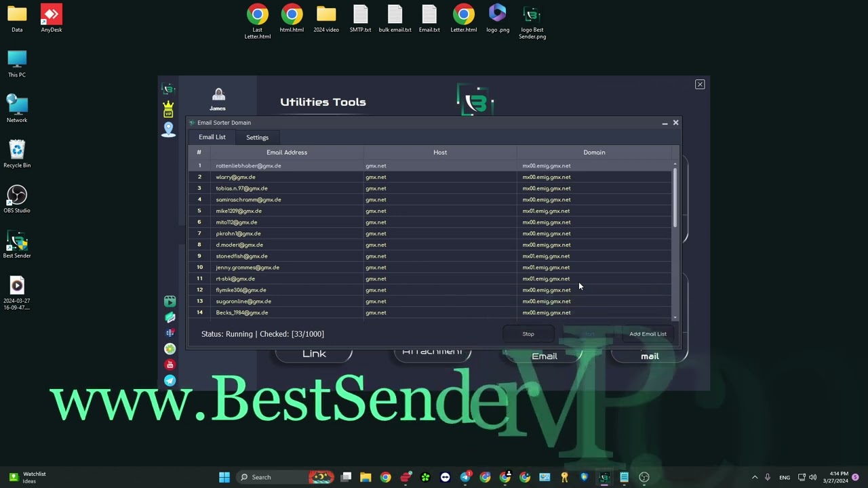Image resolution: width=868 pixels, height=488 pixels.
Task: Select row rottenliebhaber@gmx.de
Action: pyautogui.click(x=430, y=165)
